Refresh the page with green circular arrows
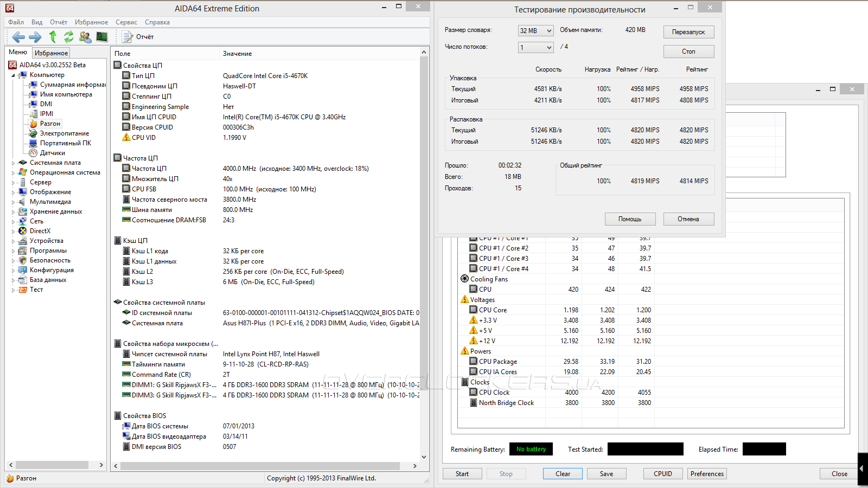 click(68, 37)
